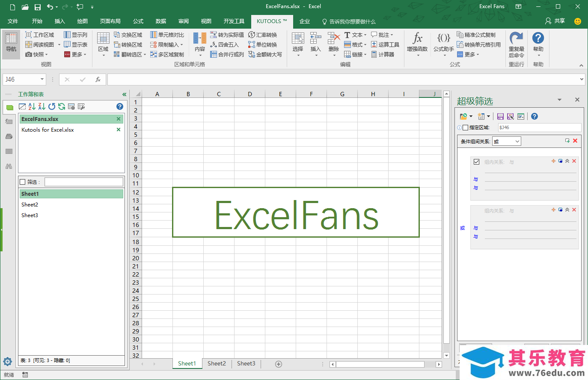Uncheck the first condition group checkbox
This screenshot has width=588, height=380.
point(476,162)
